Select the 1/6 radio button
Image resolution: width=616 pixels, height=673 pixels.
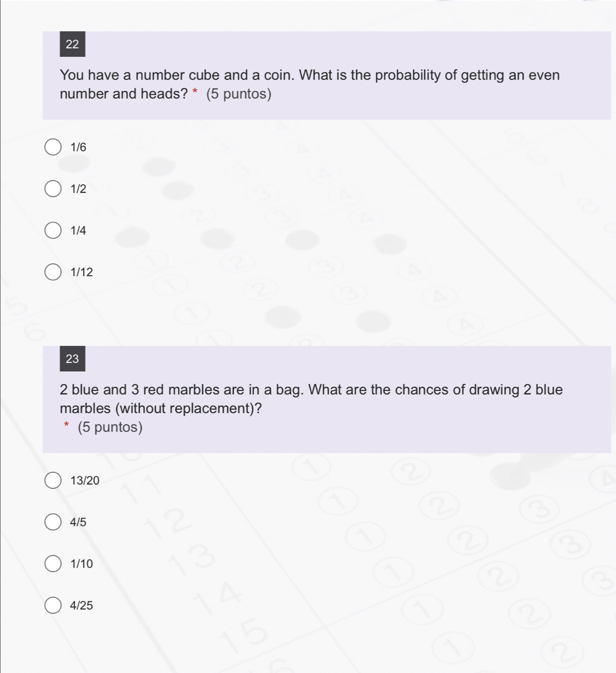(53, 147)
